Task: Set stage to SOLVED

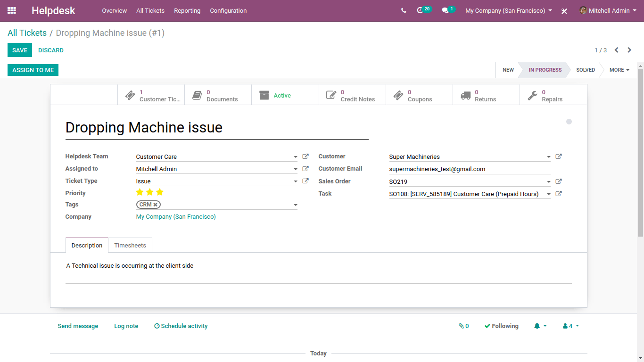Action: click(x=586, y=70)
